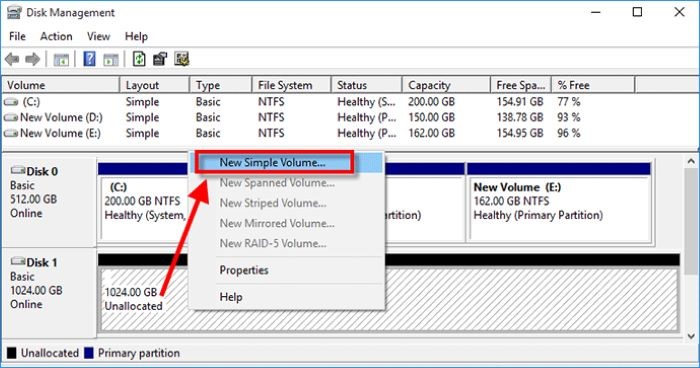The width and height of the screenshot is (700, 368).
Task: Click the Back arrow toolbar icon
Action: (12, 59)
